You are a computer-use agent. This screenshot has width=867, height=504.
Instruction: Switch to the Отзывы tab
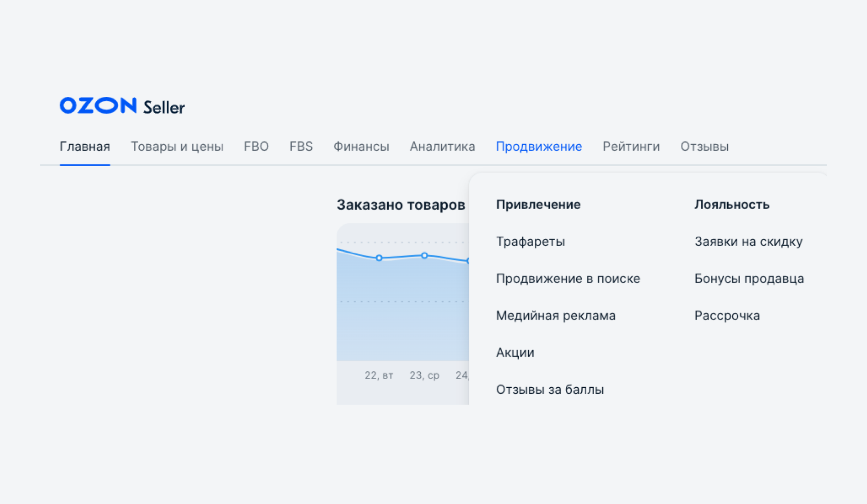point(705,147)
